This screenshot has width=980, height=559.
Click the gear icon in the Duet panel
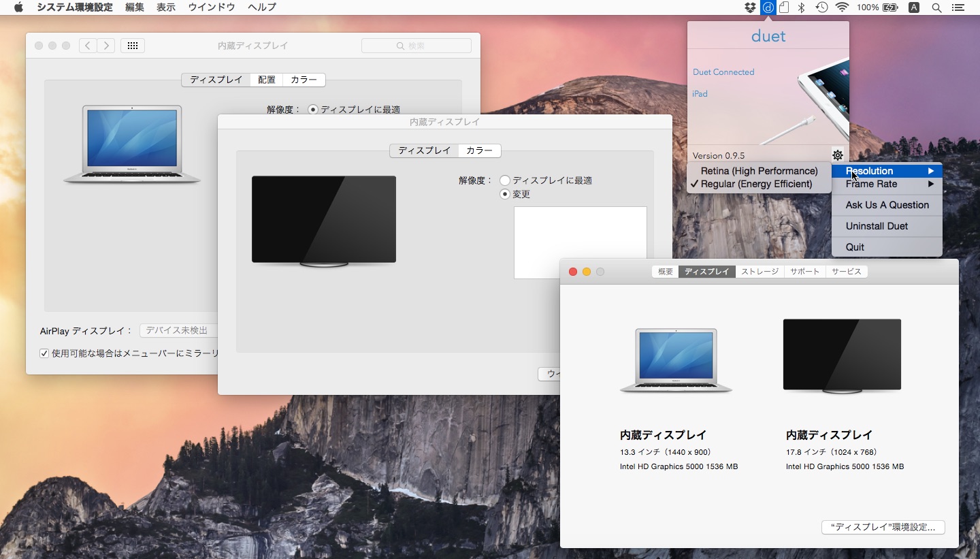coord(837,155)
